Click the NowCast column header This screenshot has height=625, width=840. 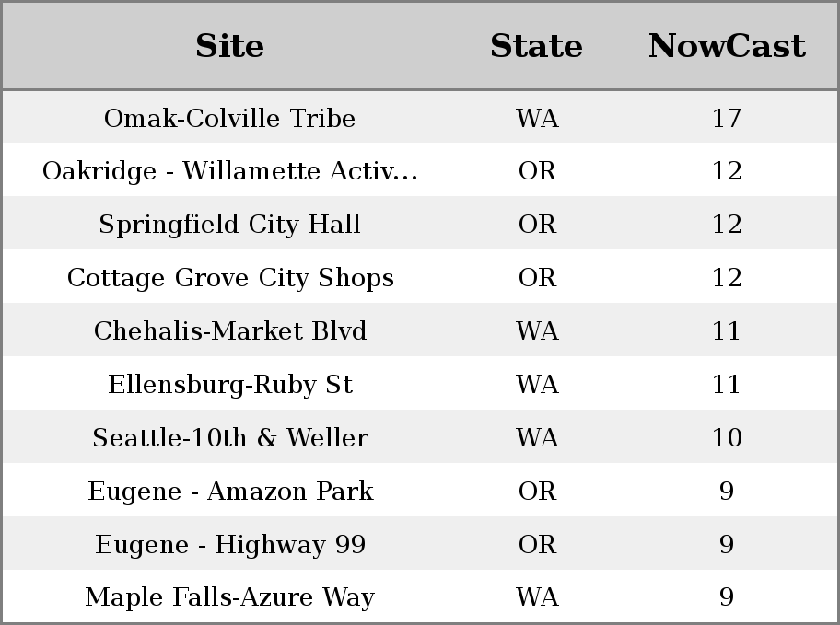coord(726,46)
